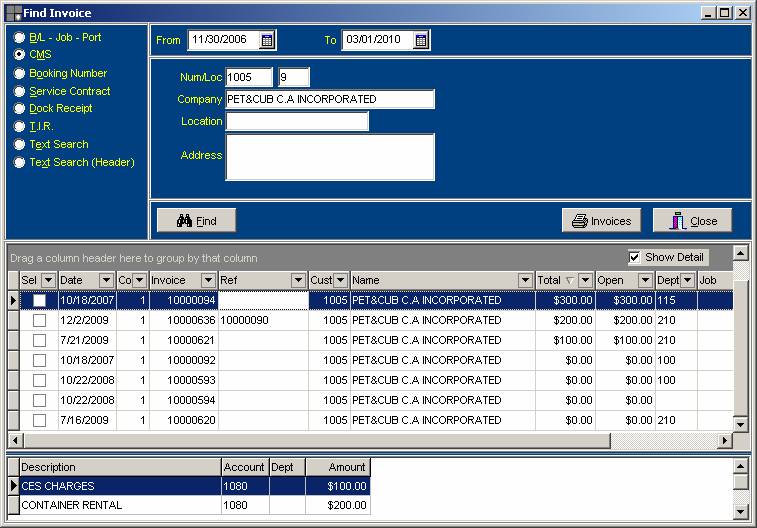The width and height of the screenshot is (757, 528).
Task: Click the Amount column header in detail grid
Action: click(x=337, y=467)
